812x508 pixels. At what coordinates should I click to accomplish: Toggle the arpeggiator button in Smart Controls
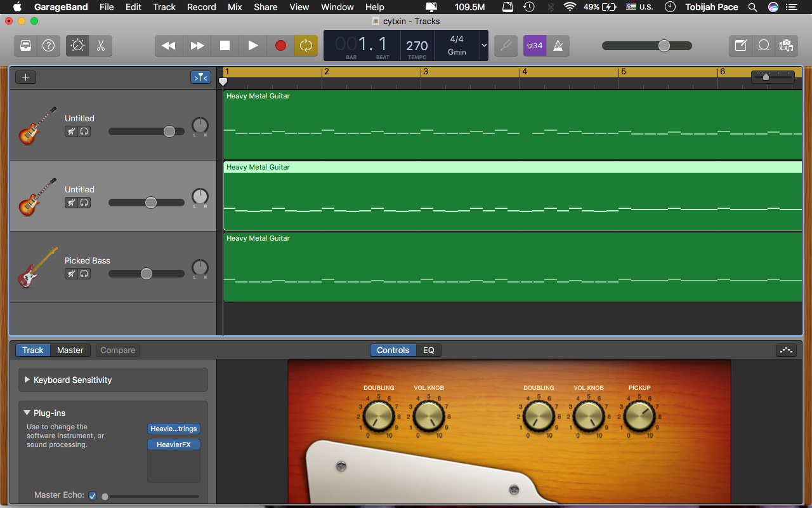coord(786,350)
